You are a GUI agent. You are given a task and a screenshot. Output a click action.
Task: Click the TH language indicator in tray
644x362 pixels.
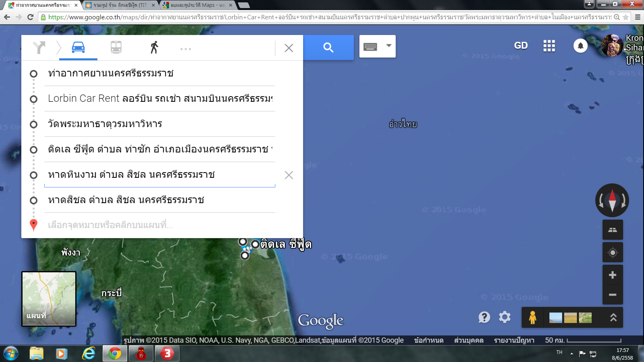[559, 352]
